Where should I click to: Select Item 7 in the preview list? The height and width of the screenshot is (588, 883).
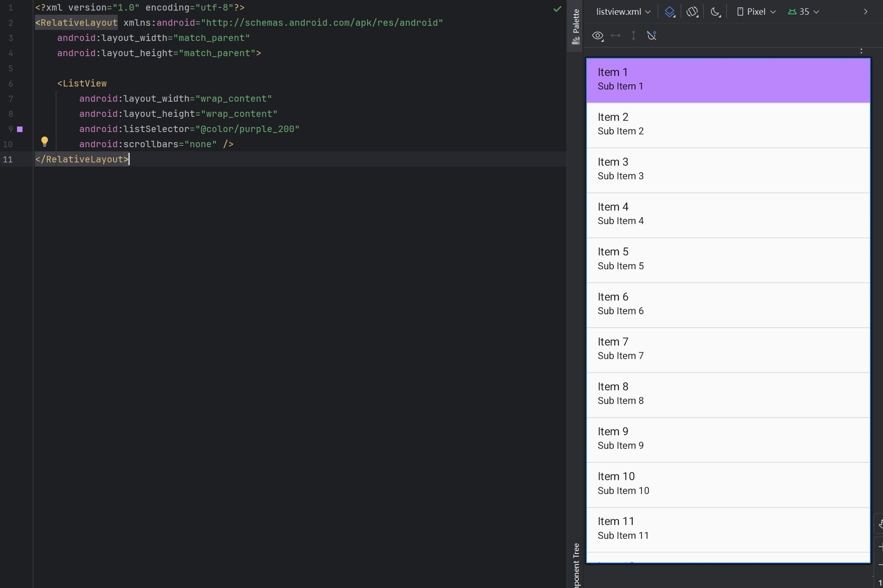tap(728, 349)
